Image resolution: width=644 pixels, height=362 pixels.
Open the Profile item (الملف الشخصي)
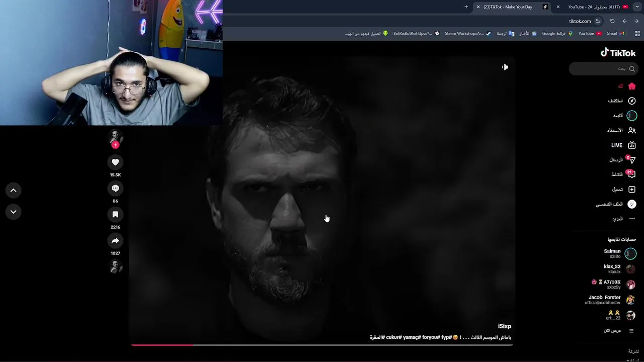[616, 204]
